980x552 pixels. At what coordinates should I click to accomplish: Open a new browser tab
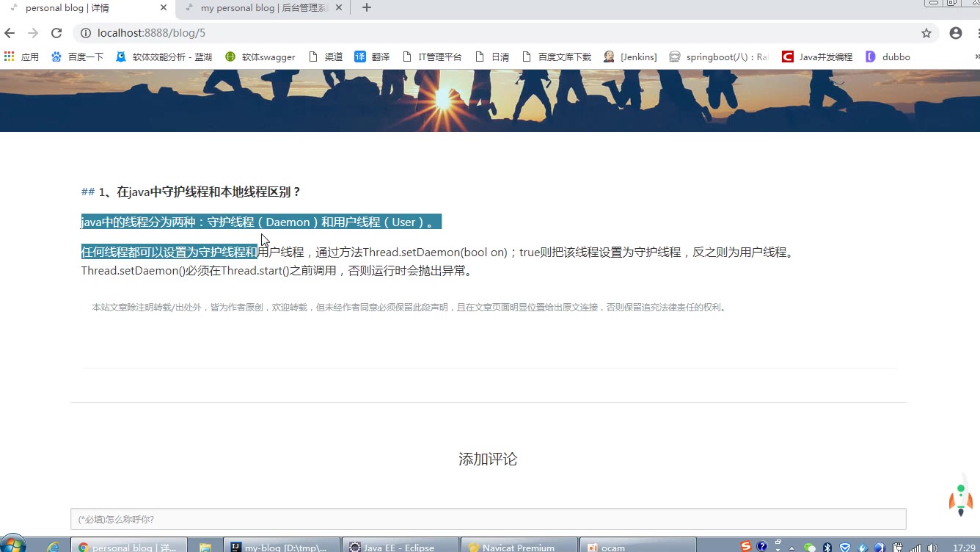[x=367, y=8]
